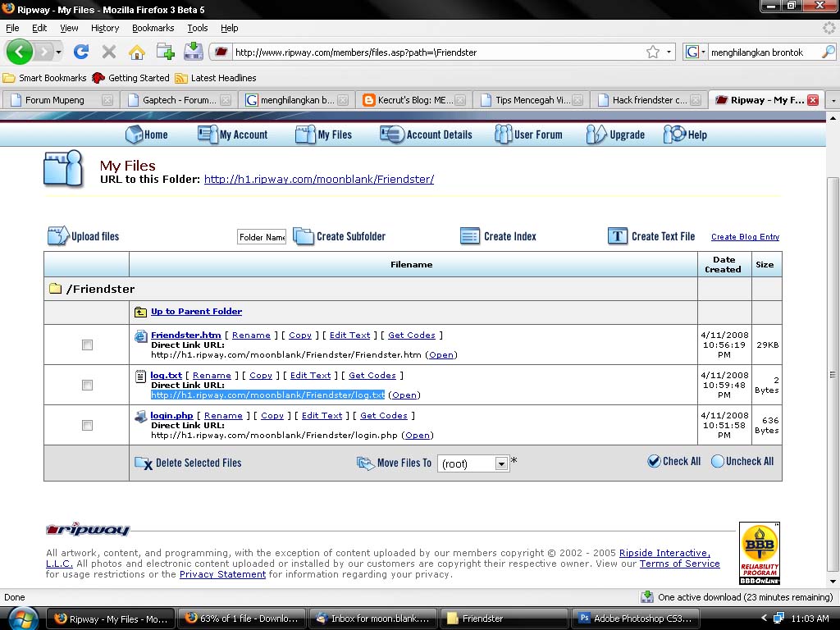
Task: Visit the User Forum nav icon
Action: click(x=503, y=134)
